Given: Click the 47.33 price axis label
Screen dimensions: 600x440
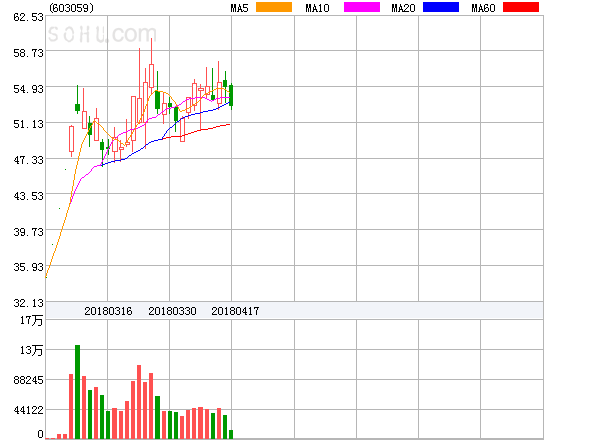Looking at the screenshot, I should [28, 160].
